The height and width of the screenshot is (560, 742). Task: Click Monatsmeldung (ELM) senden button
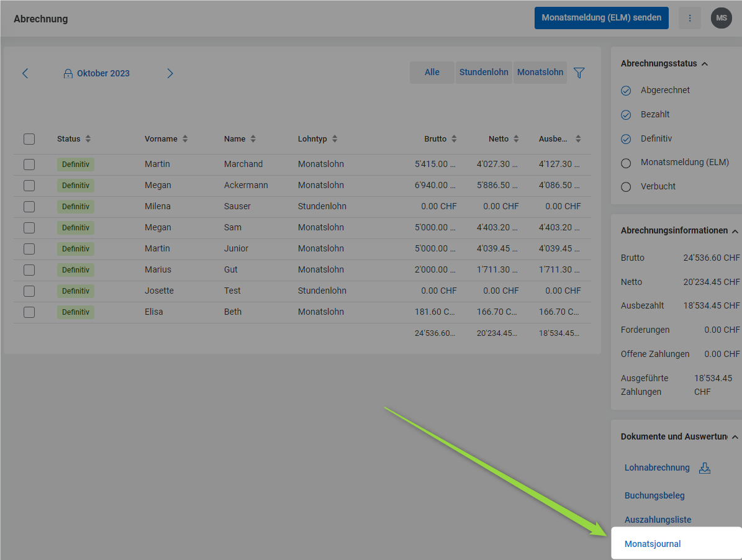point(601,18)
